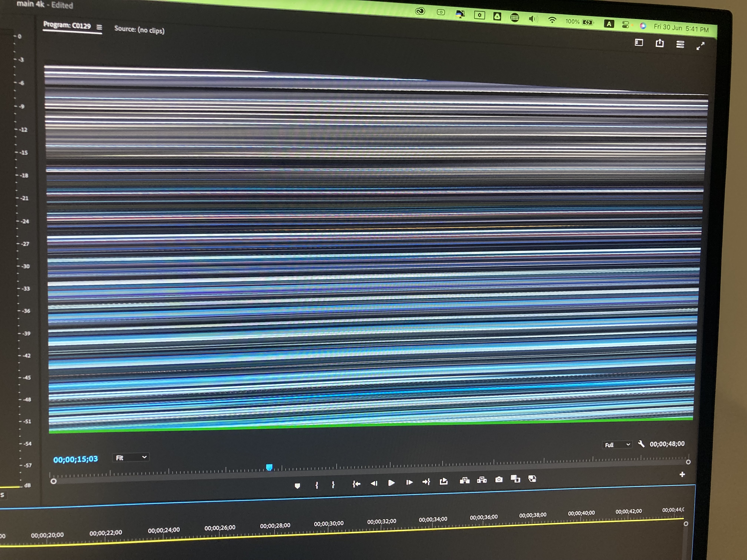Click the screen recorder menu bar icon
747x560 pixels.
click(x=441, y=12)
